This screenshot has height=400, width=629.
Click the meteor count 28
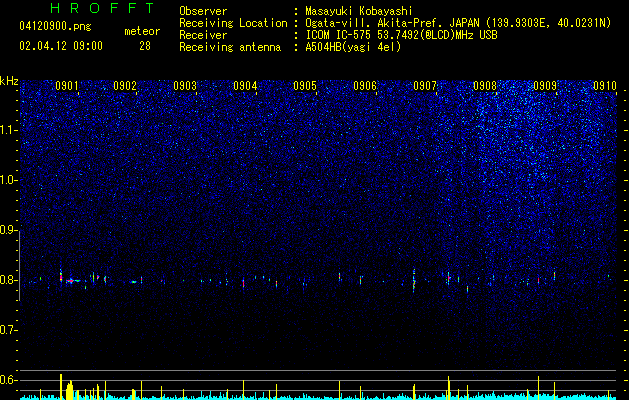pos(145,46)
